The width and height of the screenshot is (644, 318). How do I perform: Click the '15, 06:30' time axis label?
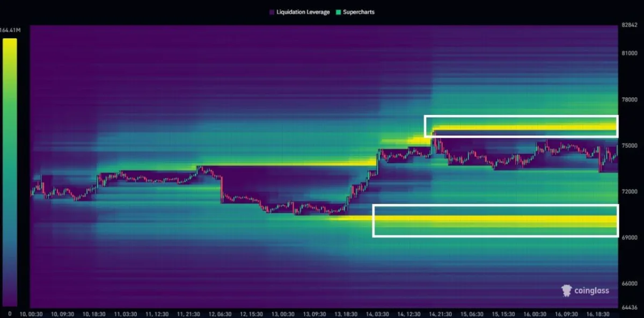(x=472, y=313)
